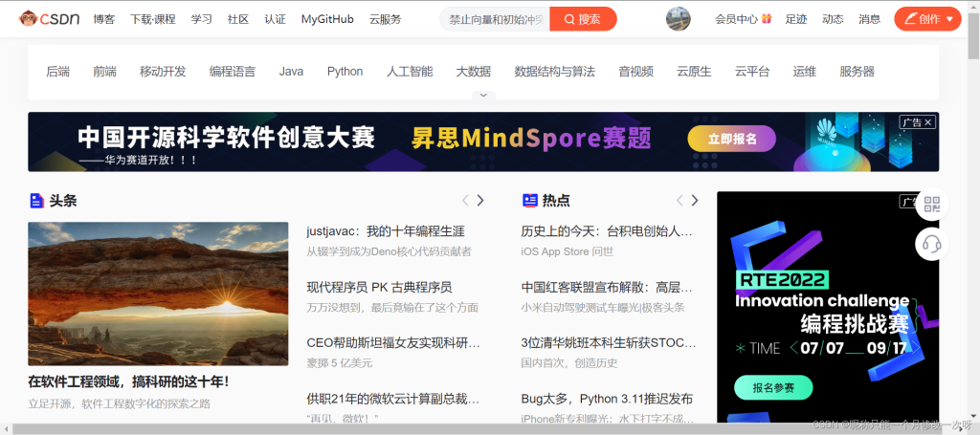Expand the category navigation chevron
This screenshot has height=435, width=980.
point(483,96)
